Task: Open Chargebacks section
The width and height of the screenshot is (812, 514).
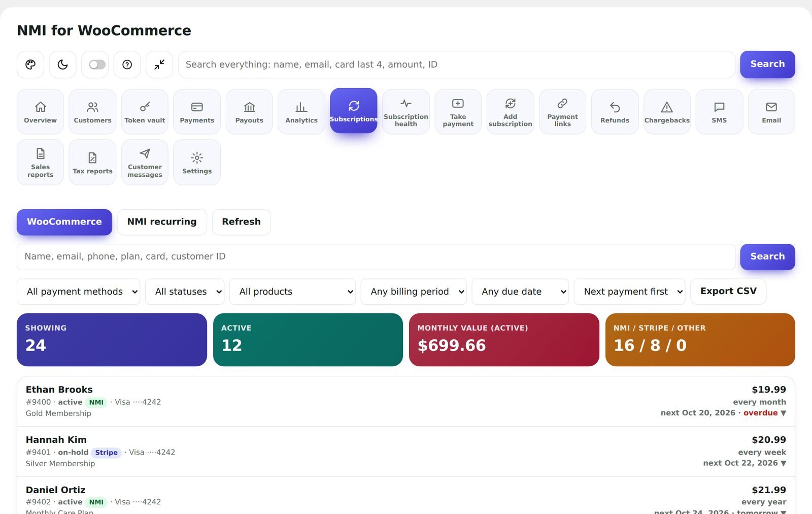Action: (667, 112)
